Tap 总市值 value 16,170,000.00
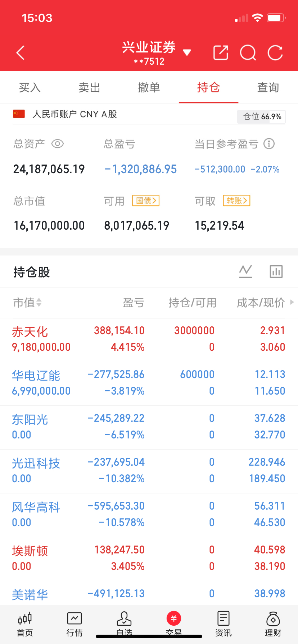This screenshot has width=298, height=644. point(49,226)
